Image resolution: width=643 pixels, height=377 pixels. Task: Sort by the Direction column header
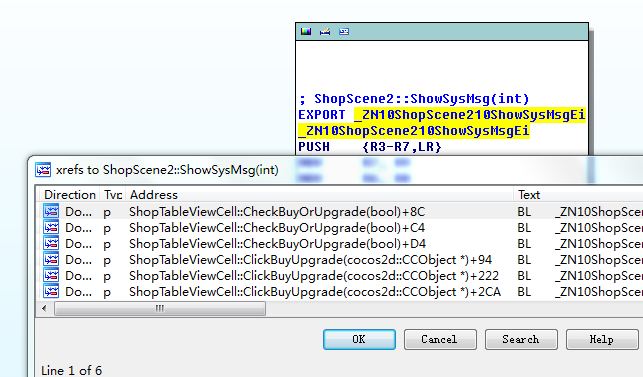click(x=69, y=194)
